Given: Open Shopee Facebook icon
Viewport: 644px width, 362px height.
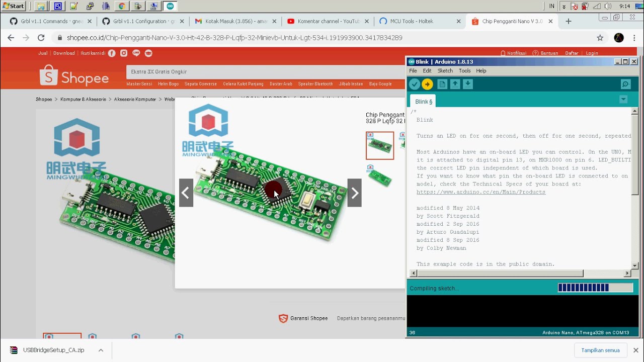Looking at the screenshot, I should pyautogui.click(x=112, y=53).
